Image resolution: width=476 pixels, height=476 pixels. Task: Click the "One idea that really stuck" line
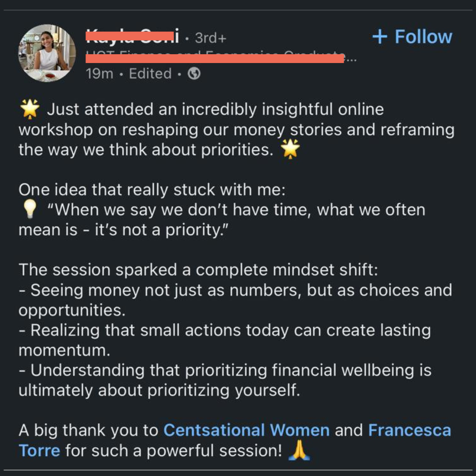pos(152,190)
